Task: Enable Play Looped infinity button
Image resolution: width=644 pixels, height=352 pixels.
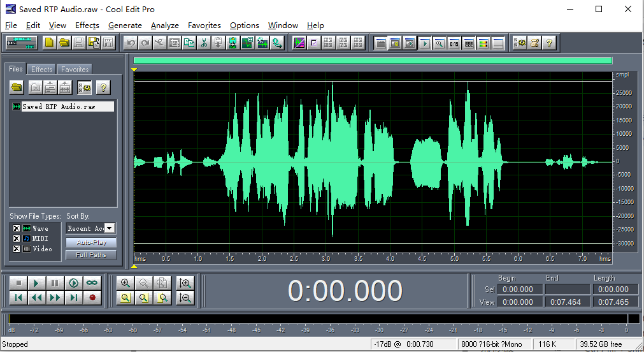Action: (92, 283)
